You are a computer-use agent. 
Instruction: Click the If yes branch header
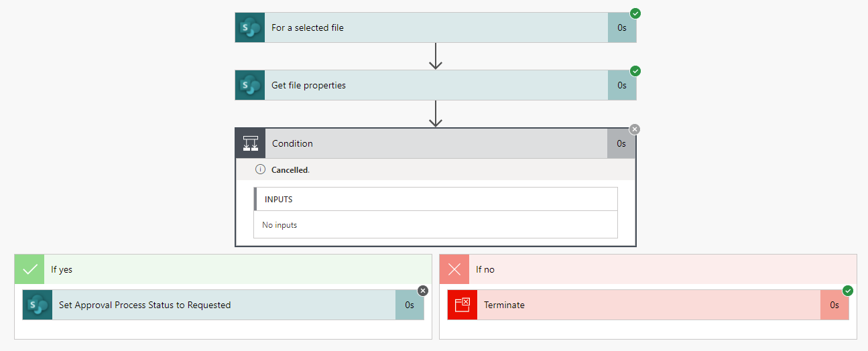(x=223, y=269)
